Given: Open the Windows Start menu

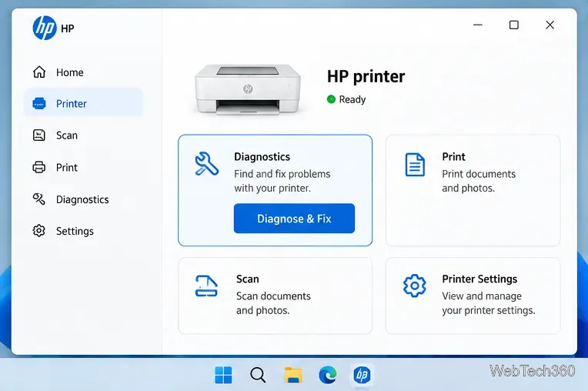Looking at the screenshot, I should pos(223,375).
